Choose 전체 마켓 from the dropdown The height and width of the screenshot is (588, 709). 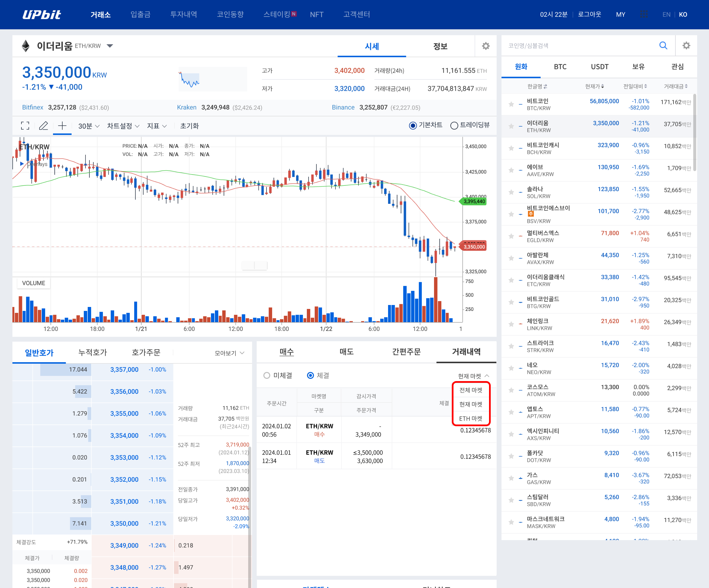coord(471,390)
